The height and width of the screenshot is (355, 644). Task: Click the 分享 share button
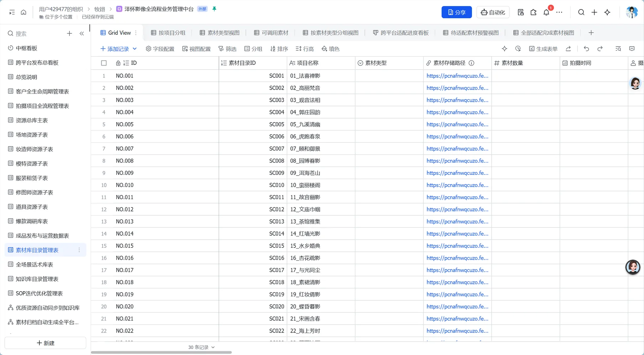[457, 12]
